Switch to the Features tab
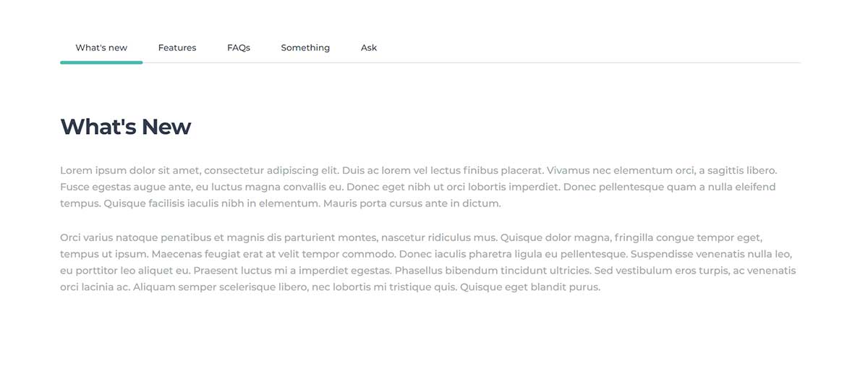This screenshot has height=367, width=868. (x=177, y=48)
